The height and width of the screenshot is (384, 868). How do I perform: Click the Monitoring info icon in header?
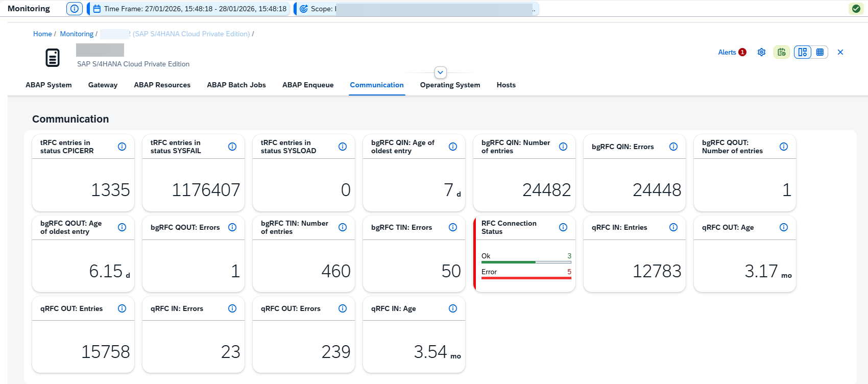pyautogui.click(x=75, y=9)
